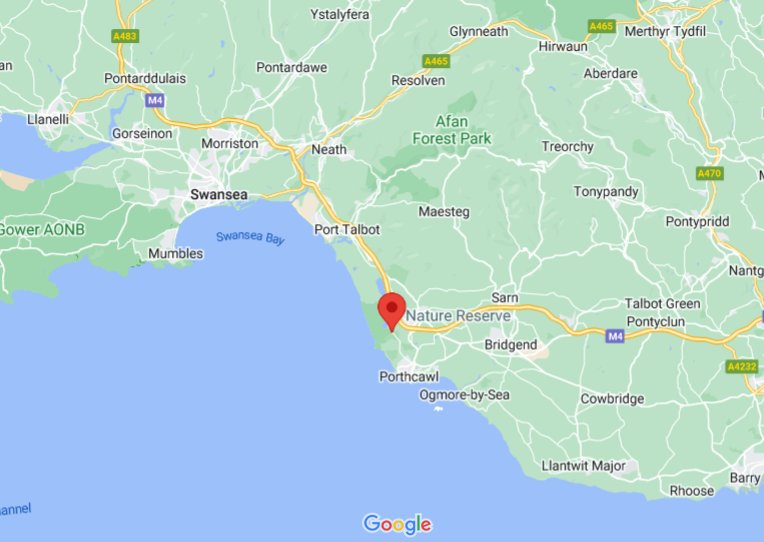
Task: Select the Porthcawl town label
Action: (x=409, y=377)
